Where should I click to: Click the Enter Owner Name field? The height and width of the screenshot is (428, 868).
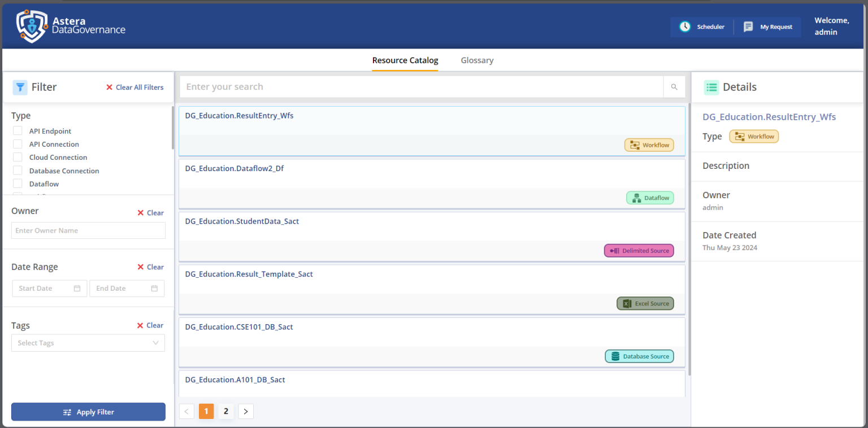88,230
